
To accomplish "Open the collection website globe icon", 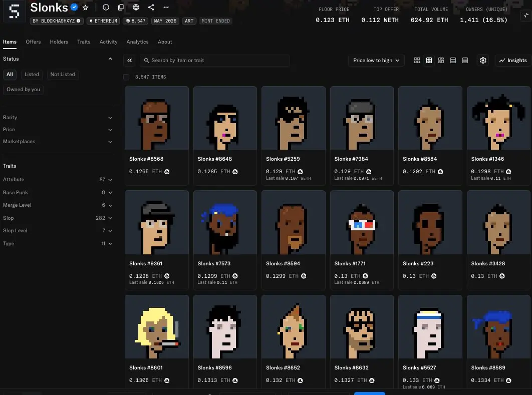I will click(136, 8).
